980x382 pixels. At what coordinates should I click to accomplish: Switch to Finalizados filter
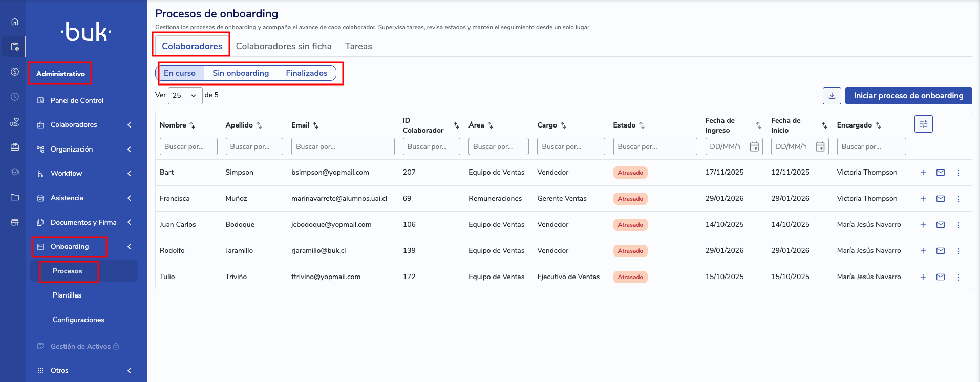(306, 73)
